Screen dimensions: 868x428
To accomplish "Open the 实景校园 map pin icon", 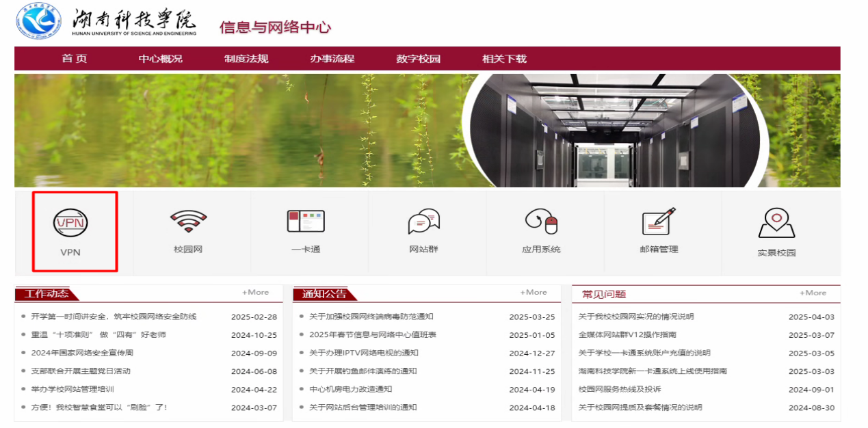I will [776, 223].
